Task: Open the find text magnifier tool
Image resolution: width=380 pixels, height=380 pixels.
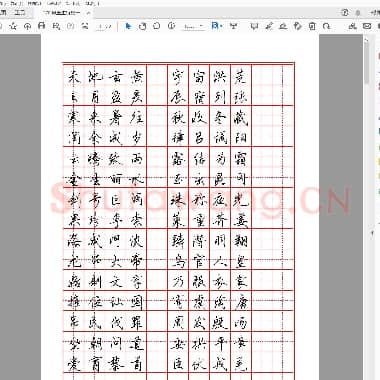Action: (56, 26)
